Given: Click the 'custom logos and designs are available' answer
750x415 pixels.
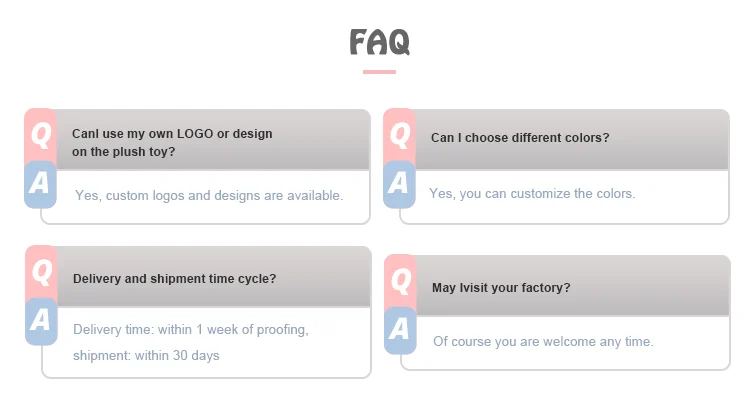Looking at the screenshot, I should (209, 195).
